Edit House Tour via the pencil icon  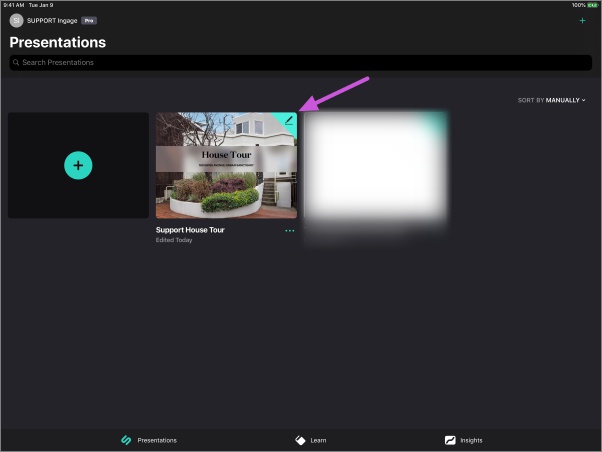[x=289, y=121]
